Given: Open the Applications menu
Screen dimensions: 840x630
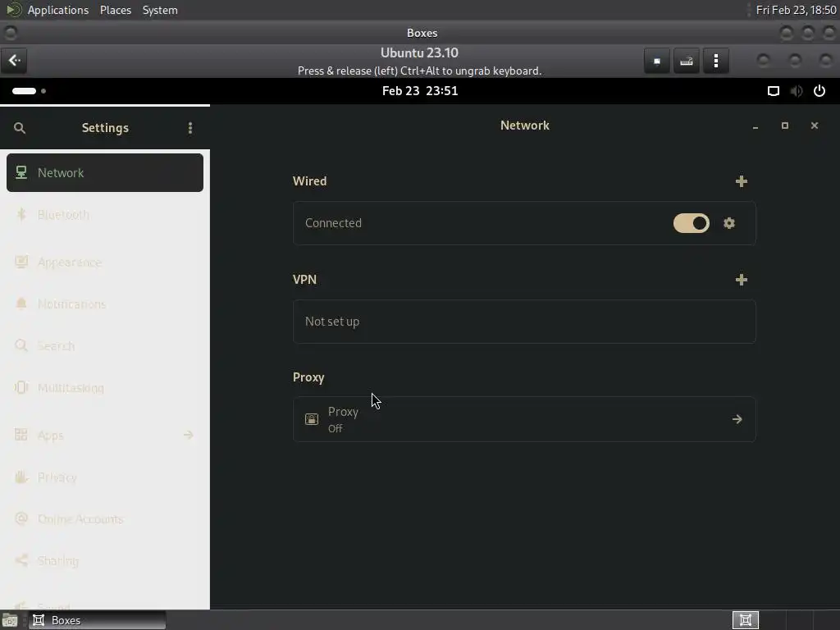Looking at the screenshot, I should click(x=58, y=10).
